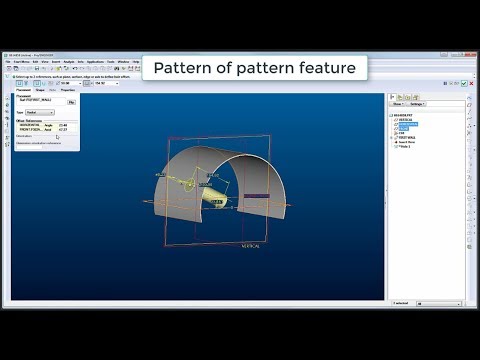Open the View menu
The width and height of the screenshot is (480, 360).
(x=45, y=62)
